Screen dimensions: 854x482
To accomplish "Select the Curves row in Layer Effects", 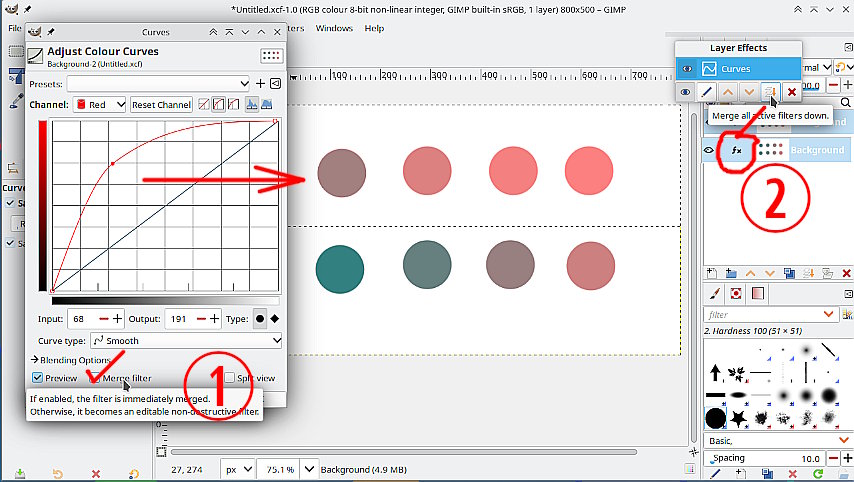I will click(x=739, y=69).
